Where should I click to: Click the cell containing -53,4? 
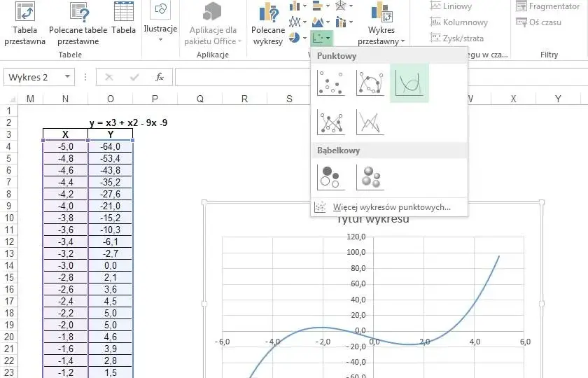[111, 158]
